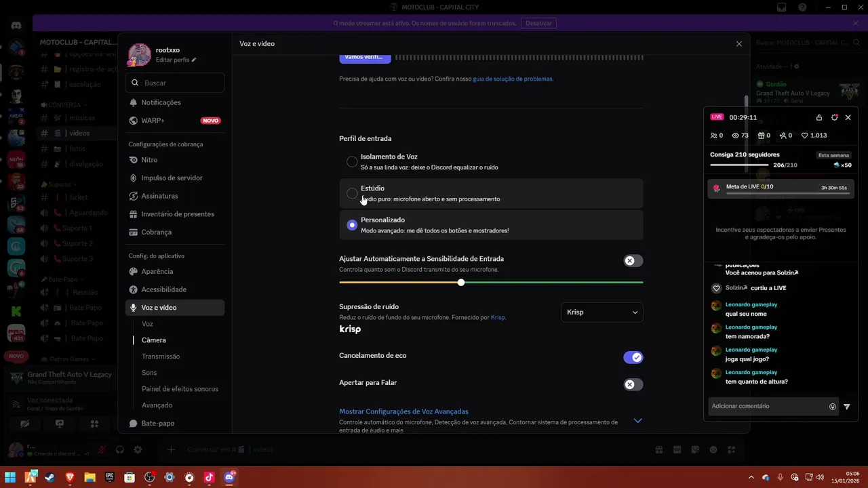Click the gift count icon in LIVE panel
868x488 pixels.
[761, 136]
